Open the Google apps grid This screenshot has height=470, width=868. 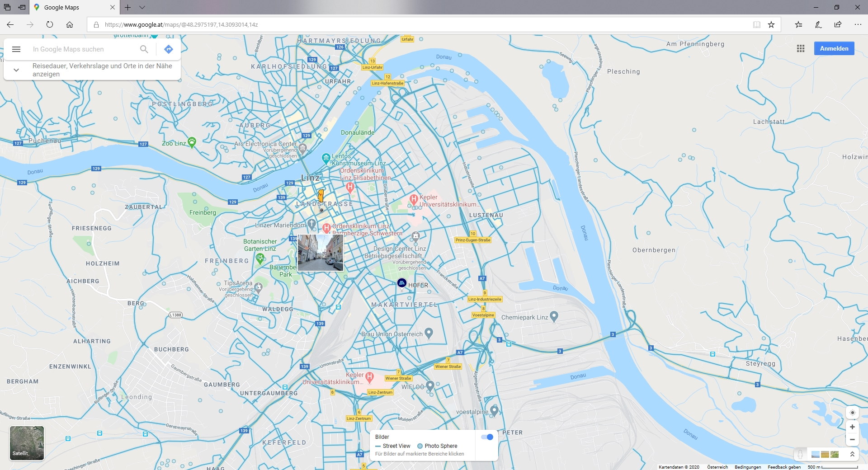click(x=801, y=48)
